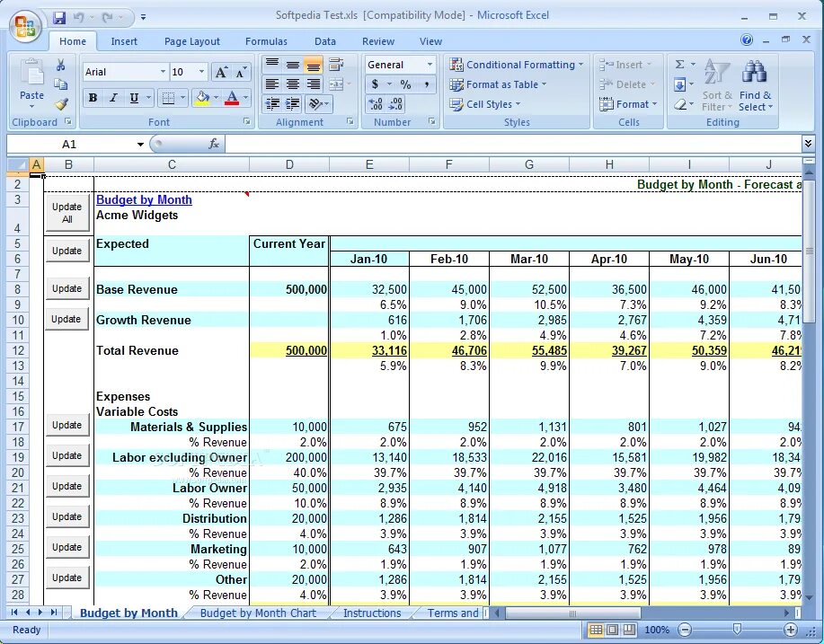
Task: Increase font size with Grow Font
Action: click(221, 73)
